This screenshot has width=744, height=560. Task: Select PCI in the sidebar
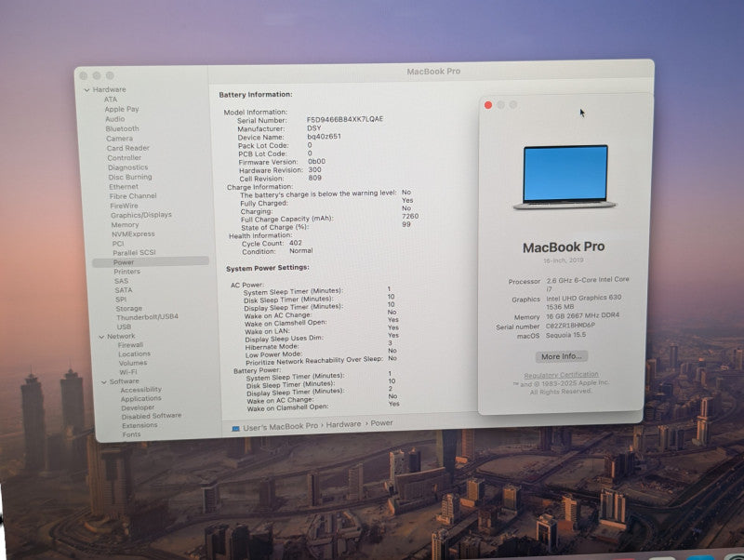pos(118,244)
